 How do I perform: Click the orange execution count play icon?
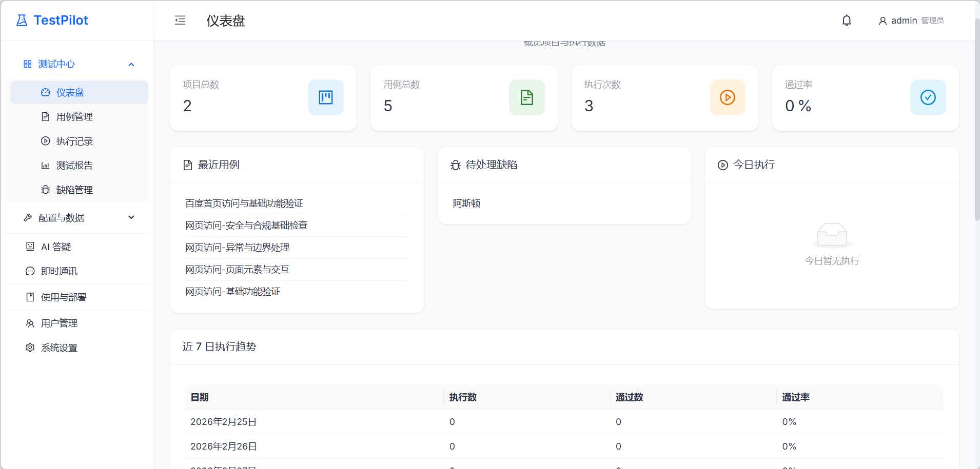point(727,97)
